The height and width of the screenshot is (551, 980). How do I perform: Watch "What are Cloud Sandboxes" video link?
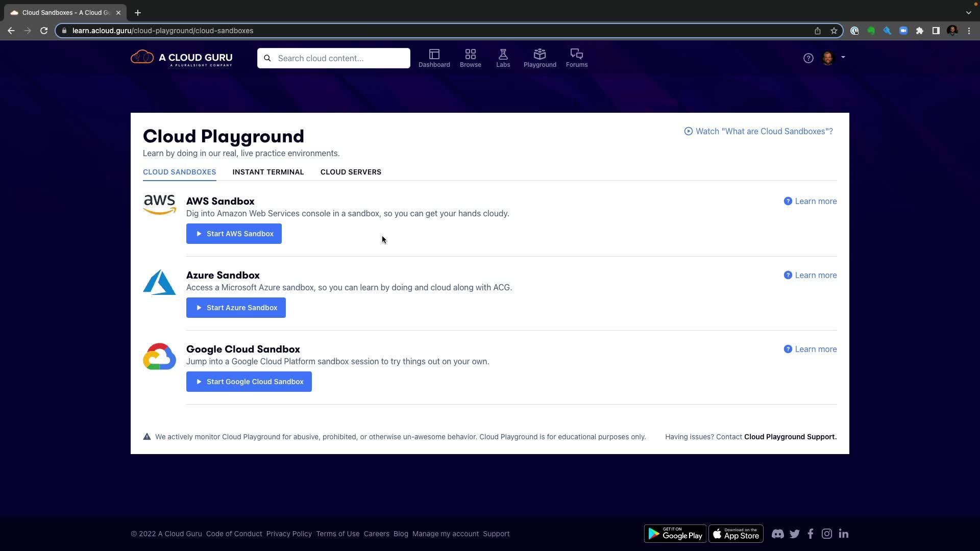(x=758, y=131)
